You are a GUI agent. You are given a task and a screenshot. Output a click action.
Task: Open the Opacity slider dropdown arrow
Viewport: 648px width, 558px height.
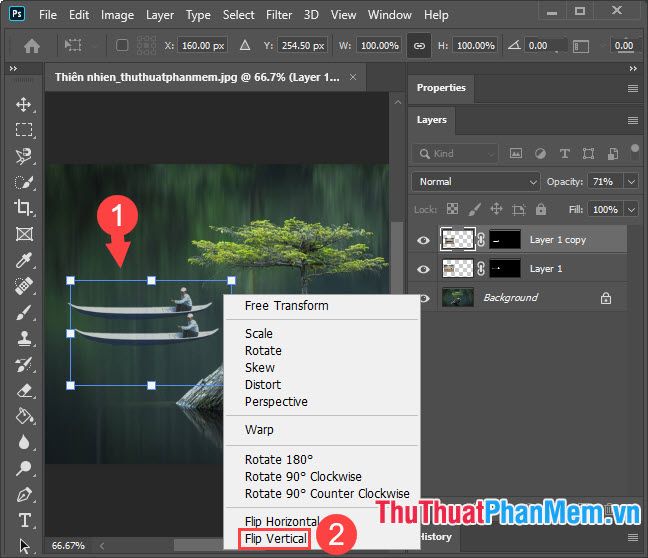[631, 182]
